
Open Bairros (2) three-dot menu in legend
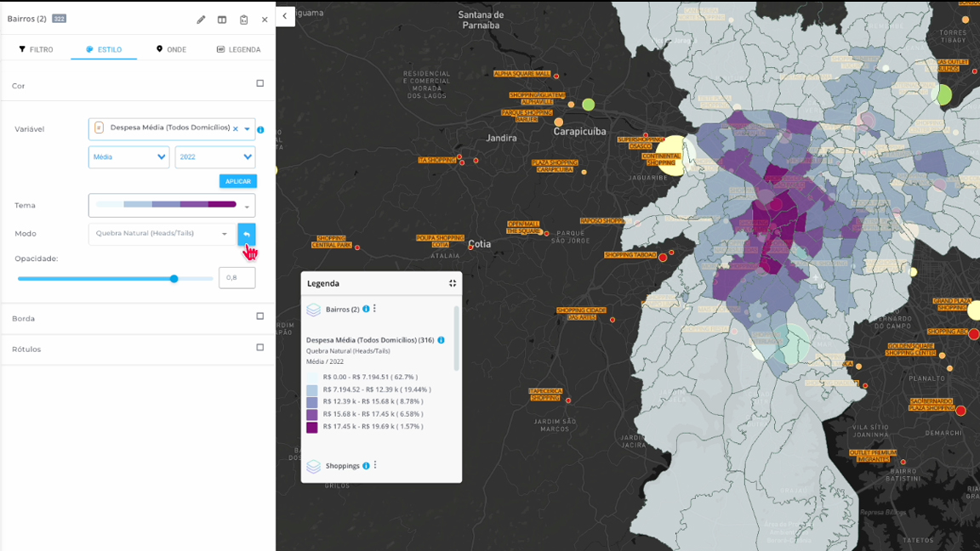pyautogui.click(x=374, y=309)
